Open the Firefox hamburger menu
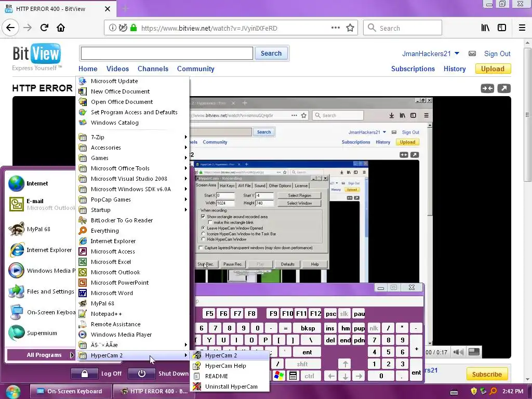 point(522,28)
